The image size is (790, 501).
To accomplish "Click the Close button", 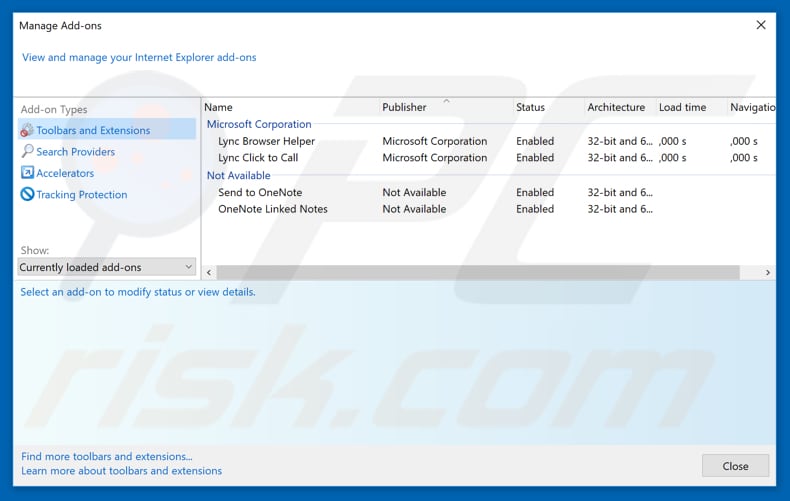I will (x=735, y=466).
